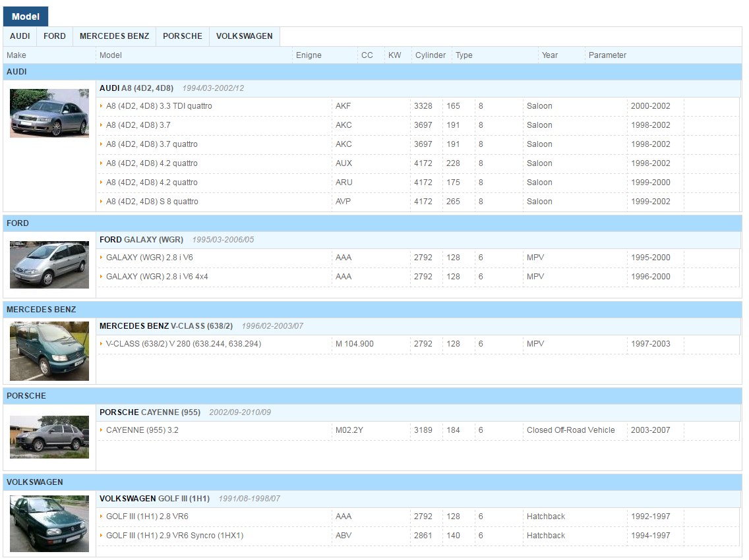This screenshot has height=560, width=749.
Task: Click the MERCEDES BENZ section band
Action: (x=373, y=310)
